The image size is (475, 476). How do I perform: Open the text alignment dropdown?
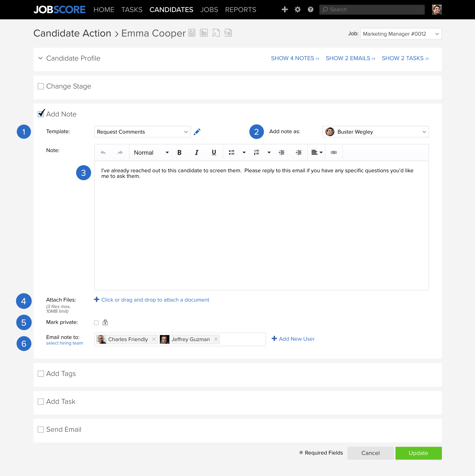point(317,153)
